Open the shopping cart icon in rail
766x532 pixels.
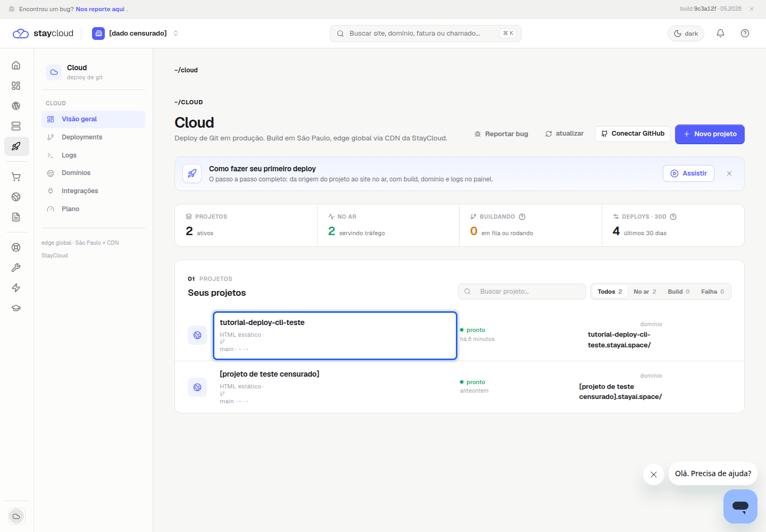[x=16, y=177]
